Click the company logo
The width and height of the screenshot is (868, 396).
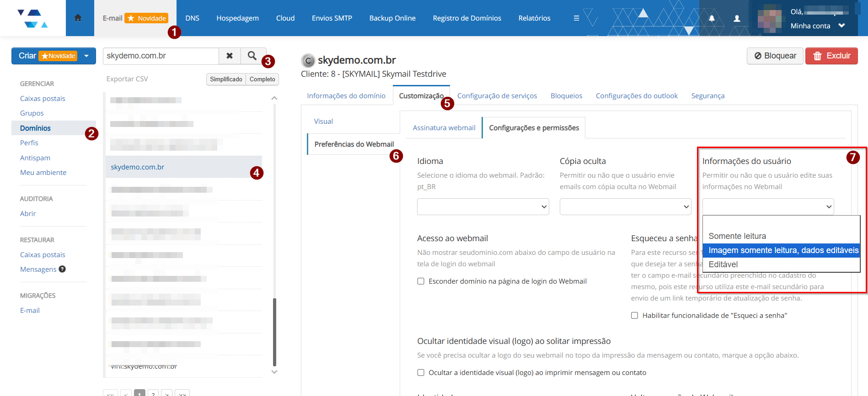point(32,18)
